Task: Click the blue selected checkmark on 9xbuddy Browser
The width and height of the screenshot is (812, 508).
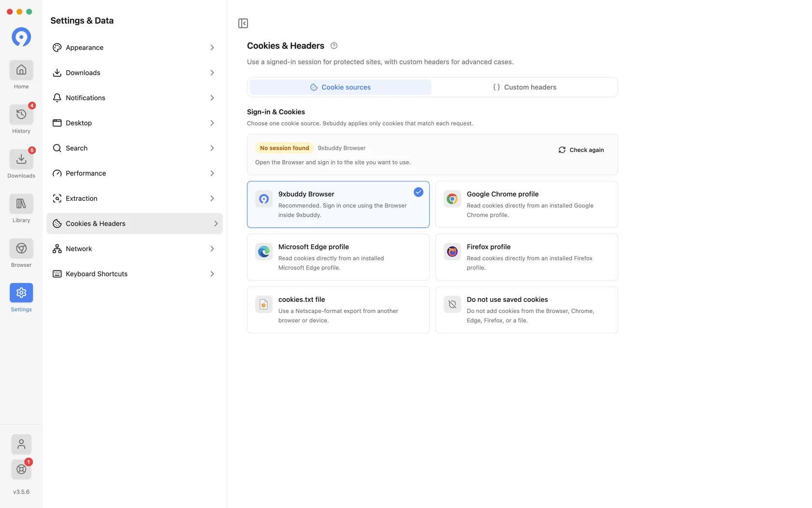Action: click(x=419, y=192)
